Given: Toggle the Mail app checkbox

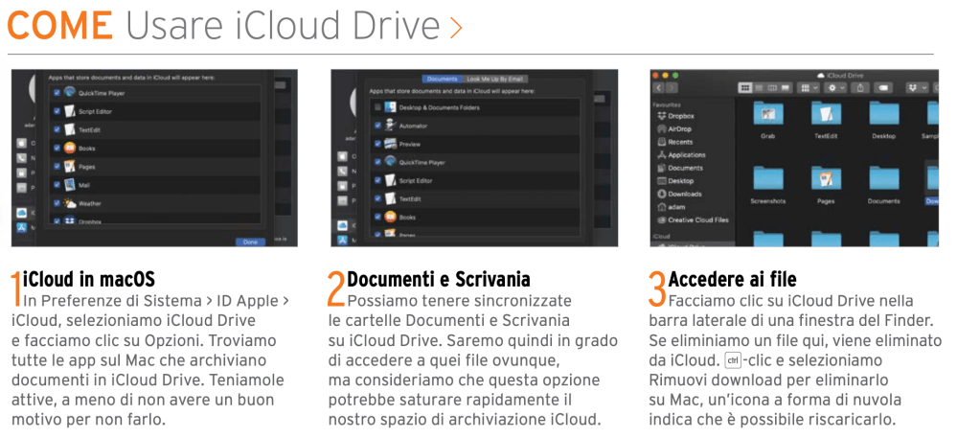Looking at the screenshot, I should pos(57,184).
